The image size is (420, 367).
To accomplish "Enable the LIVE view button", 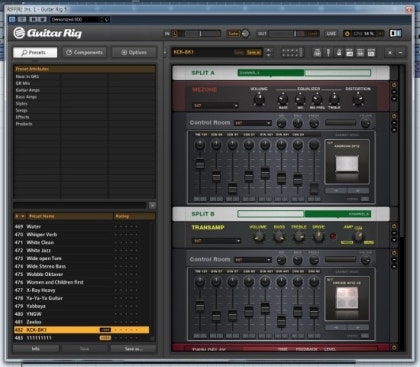I will point(331,34).
